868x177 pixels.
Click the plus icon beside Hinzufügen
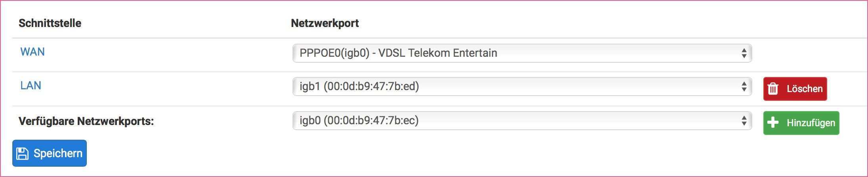pyautogui.click(x=773, y=123)
